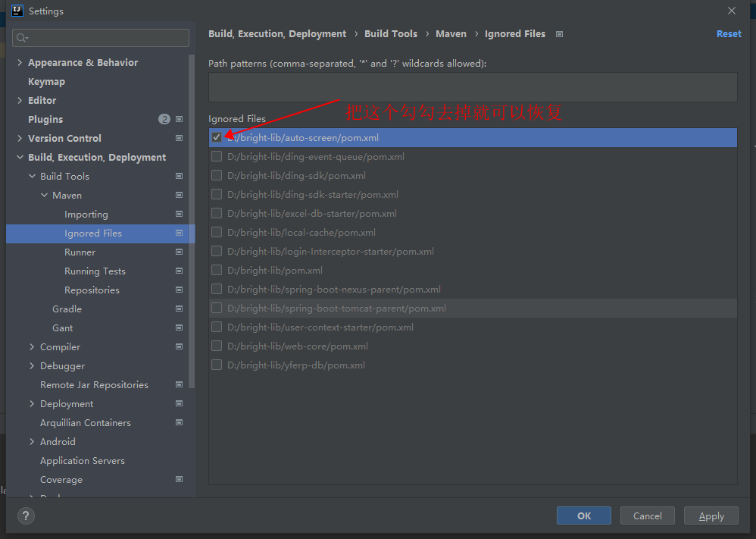Expand the Editor section arrow

[20, 100]
